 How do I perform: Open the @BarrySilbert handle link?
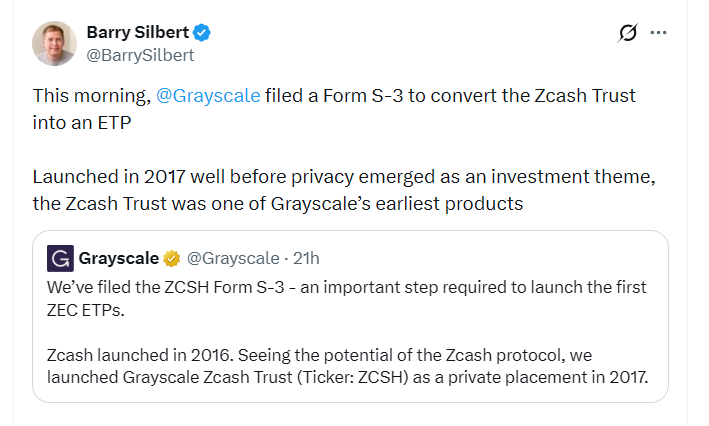point(141,54)
